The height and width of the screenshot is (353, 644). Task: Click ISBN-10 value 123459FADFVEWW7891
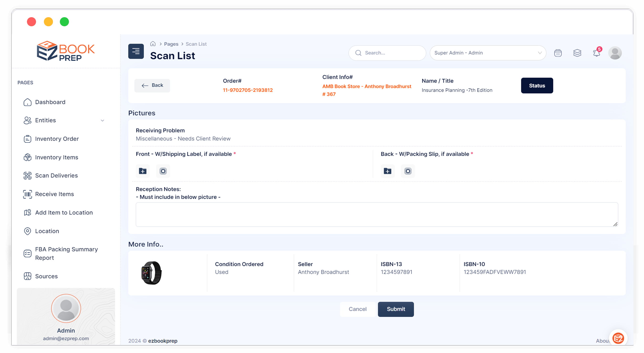click(x=494, y=272)
